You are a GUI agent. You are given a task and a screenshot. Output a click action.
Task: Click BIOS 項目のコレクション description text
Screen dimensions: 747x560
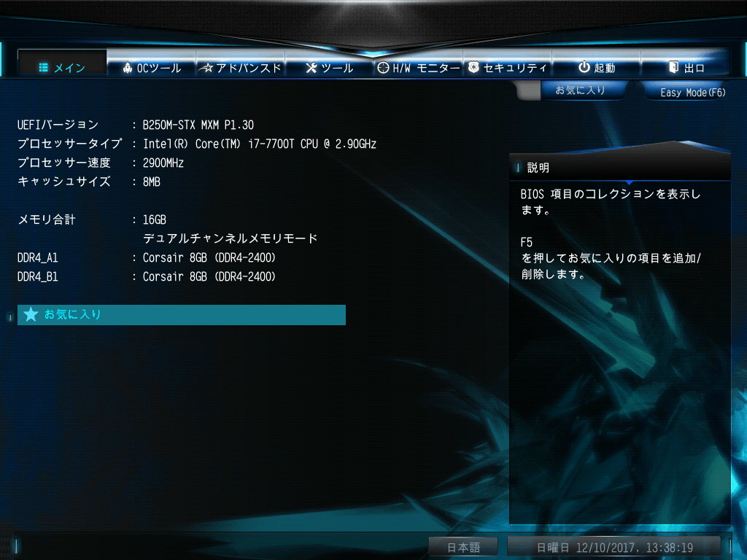(x=611, y=201)
